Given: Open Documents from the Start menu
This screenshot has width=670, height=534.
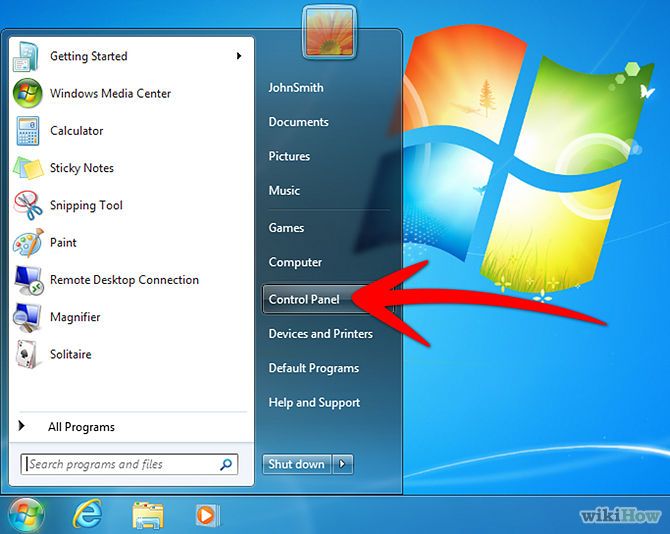Looking at the screenshot, I should pyautogui.click(x=298, y=122).
